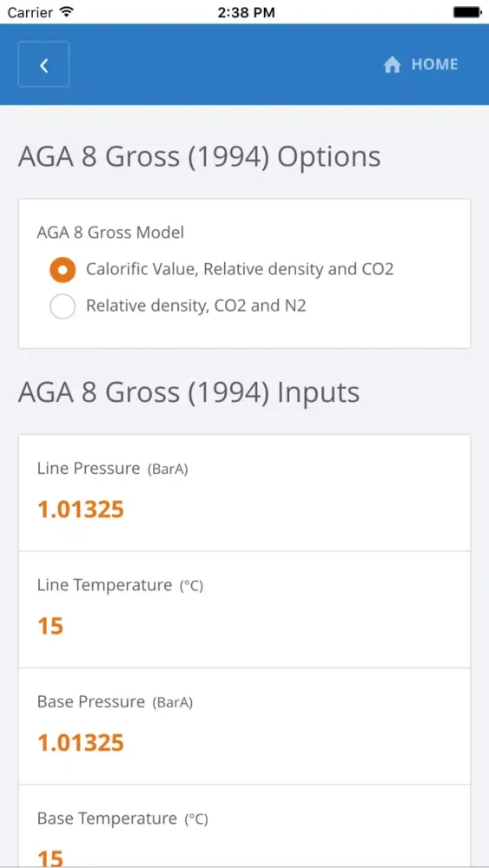Edit the Line Pressure value 1.01325
The image size is (489, 868).
pyautogui.click(x=81, y=510)
